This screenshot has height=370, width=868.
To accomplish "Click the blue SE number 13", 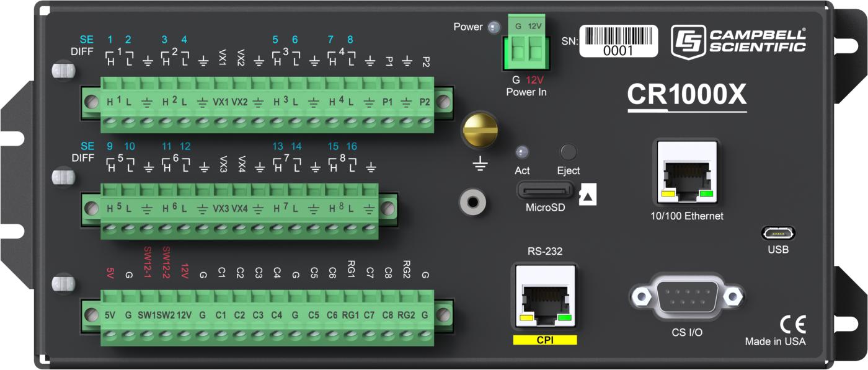I will pos(277,146).
